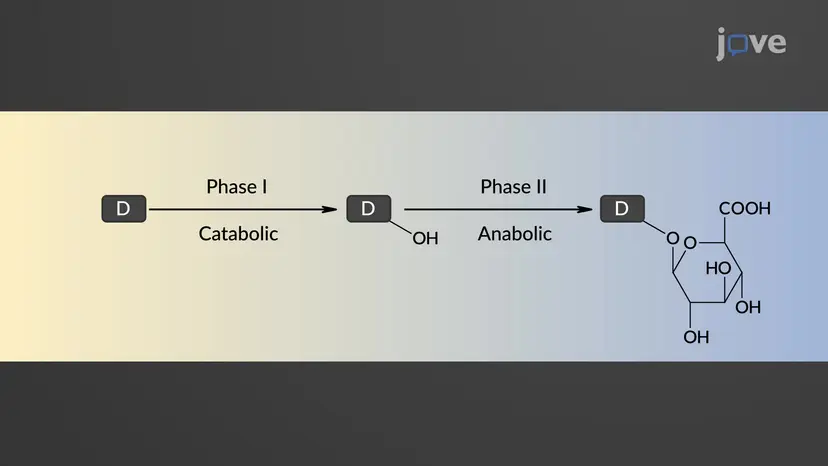Viewport: 828px width, 466px height.
Task: Click the Phase I arrow head
Action: tap(330, 210)
